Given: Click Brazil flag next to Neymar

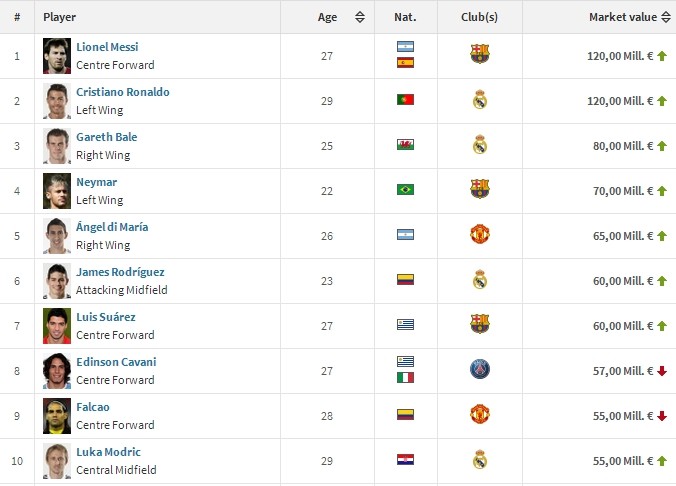Looking at the screenshot, I should point(405,189).
